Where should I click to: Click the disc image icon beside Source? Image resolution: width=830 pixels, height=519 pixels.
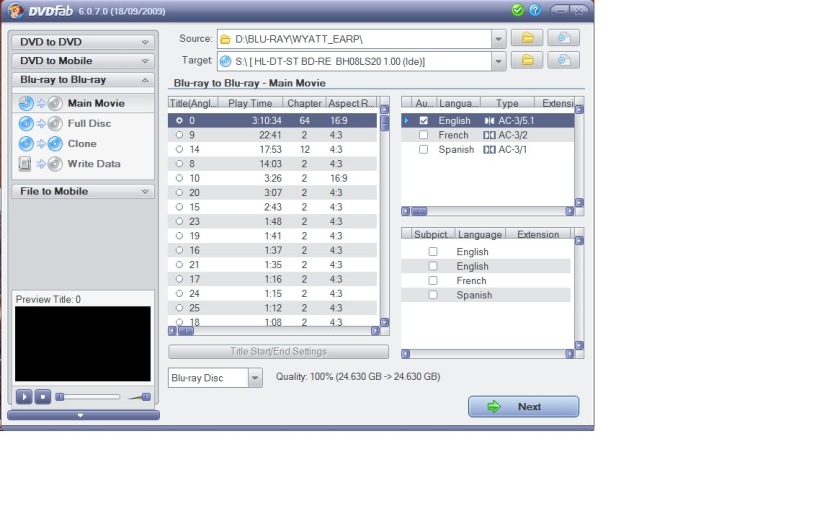564,39
